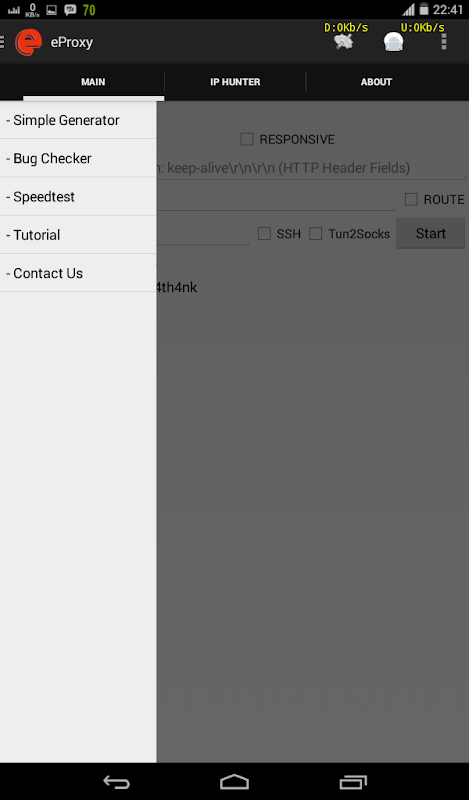Open Simple Generator from drawer

78,120
